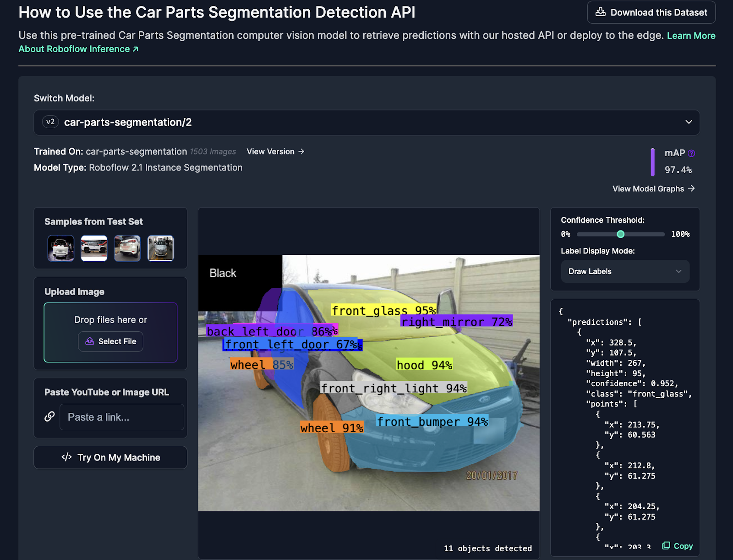Click the back_left_door 86% label

[x=272, y=331]
